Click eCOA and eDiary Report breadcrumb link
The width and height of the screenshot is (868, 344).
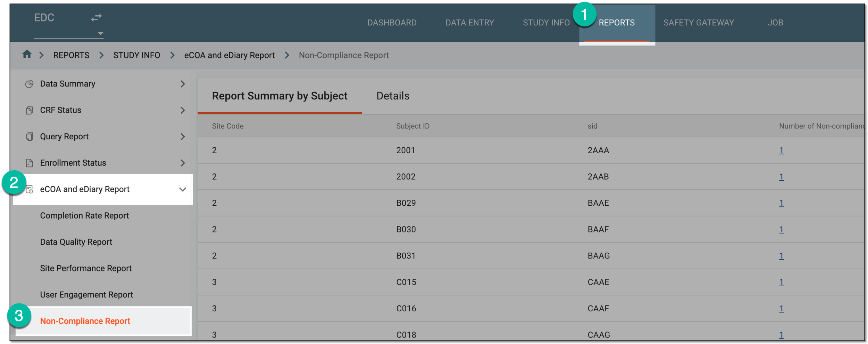(x=229, y=55)
